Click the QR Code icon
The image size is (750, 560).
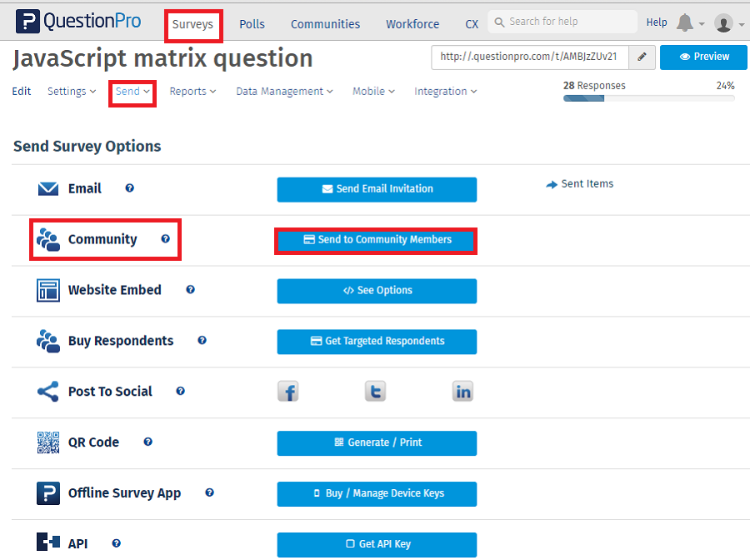tap(48, 442)
